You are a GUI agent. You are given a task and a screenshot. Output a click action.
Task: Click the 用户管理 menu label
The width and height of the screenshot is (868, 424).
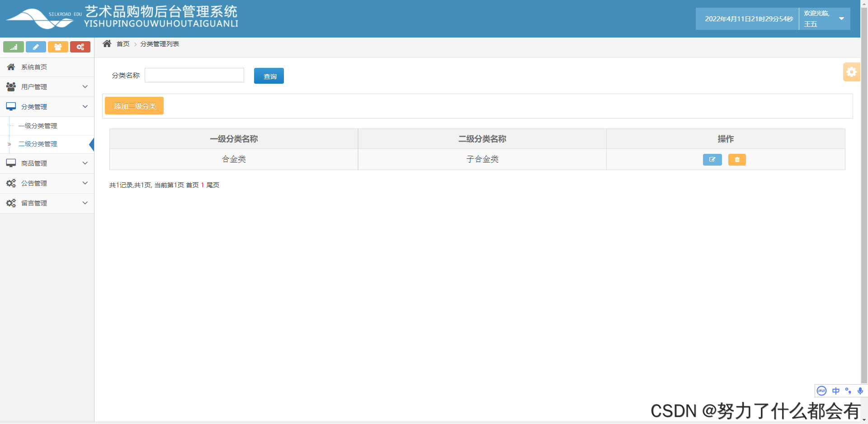tap(34, 87)
